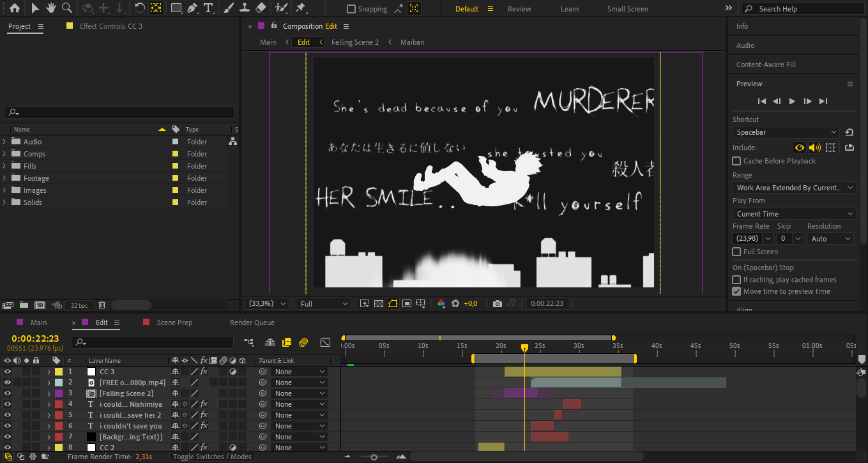The height and width of the screenshot is (463, 868).
Task: Click the trash icon in Project panel
Action: (102, 305)
